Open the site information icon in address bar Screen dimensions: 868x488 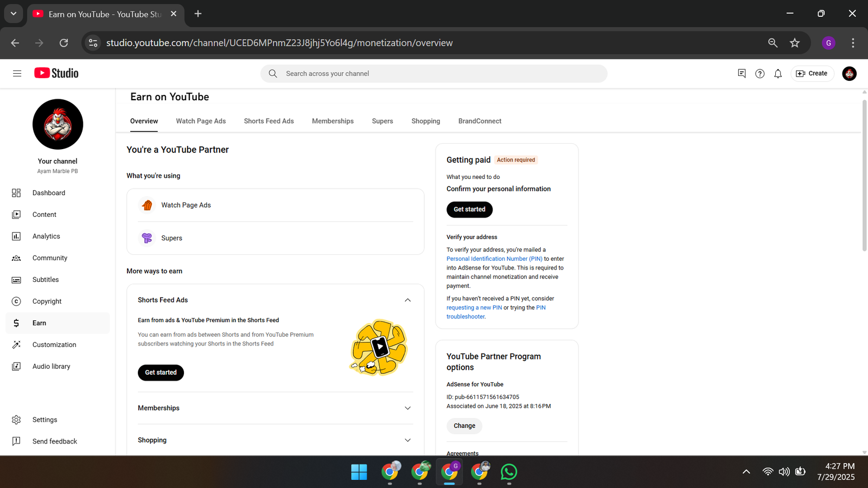click(x=93, y=43)
